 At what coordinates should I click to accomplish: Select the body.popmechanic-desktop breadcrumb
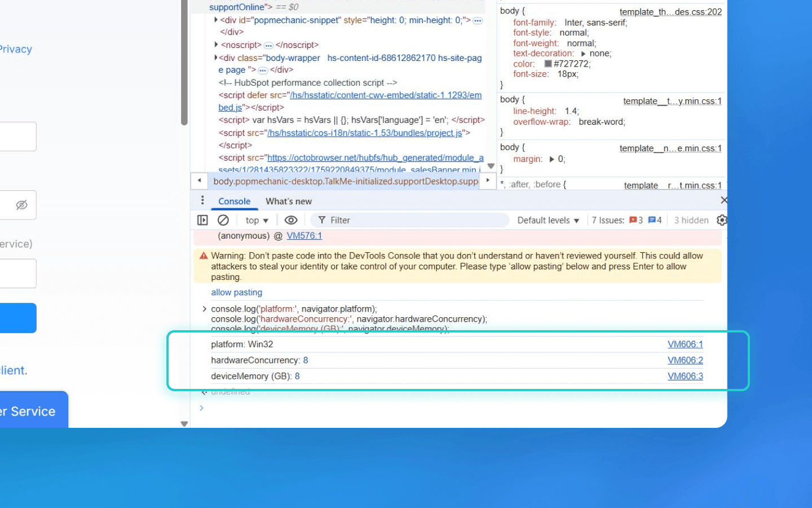(x=346, y=181)
